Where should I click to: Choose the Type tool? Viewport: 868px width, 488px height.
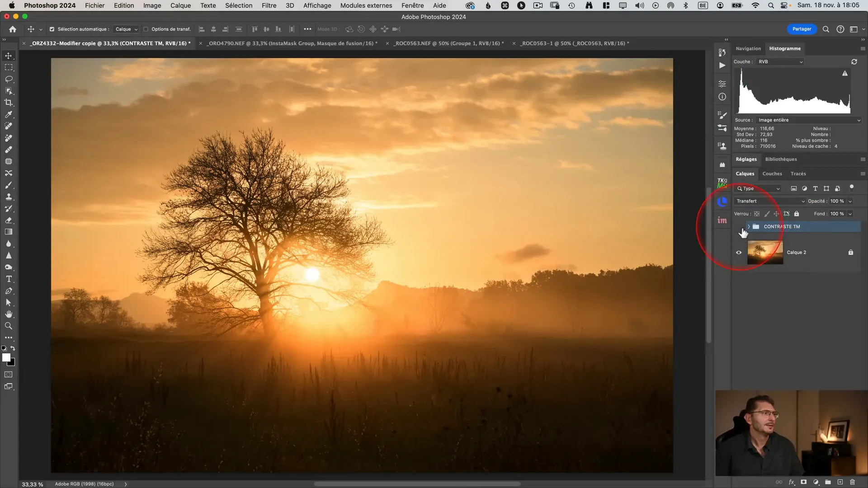[9, 279]
